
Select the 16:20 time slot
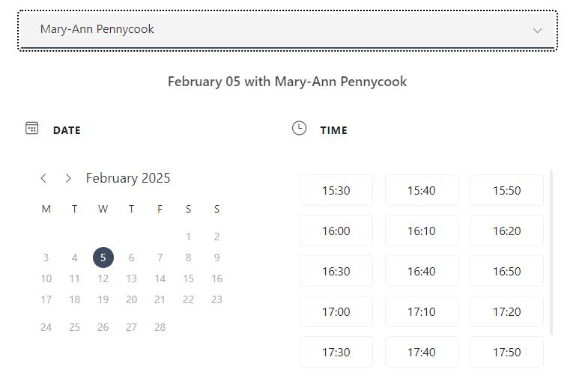(x=507, y=231)
